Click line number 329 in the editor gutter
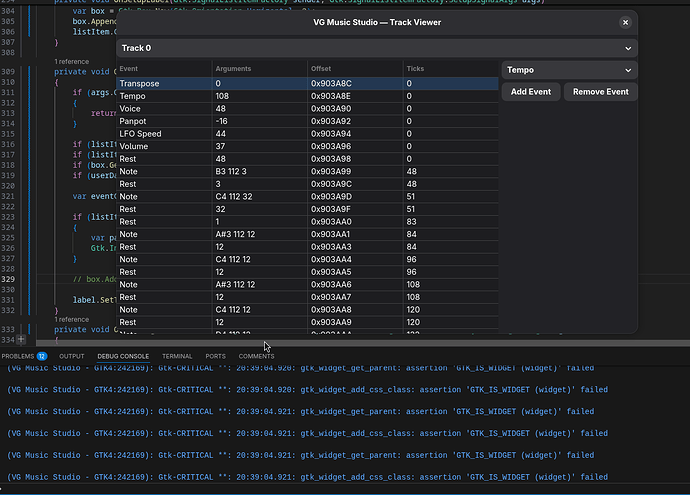 click(x=8, y=279)
